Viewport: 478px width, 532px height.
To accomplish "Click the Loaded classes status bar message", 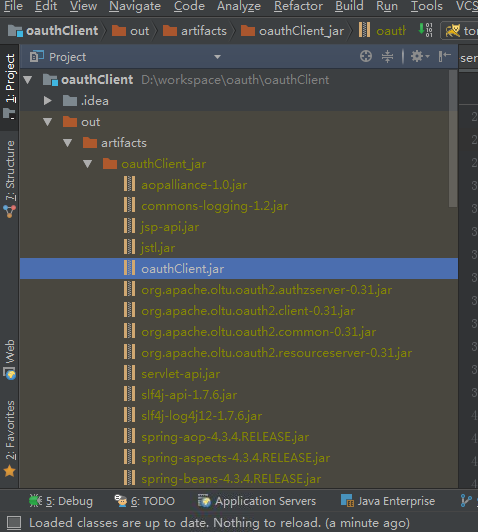I will (x=219, y=523).
